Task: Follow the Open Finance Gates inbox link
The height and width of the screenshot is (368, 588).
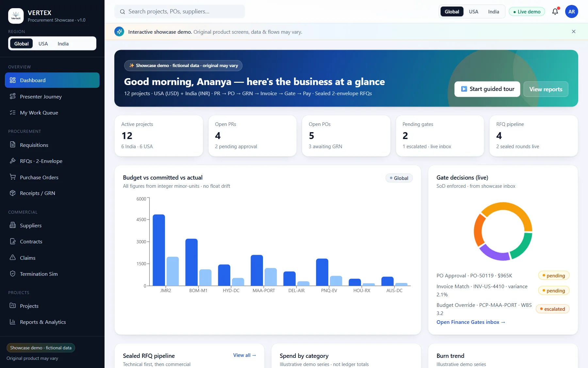Action: point(471,322)
